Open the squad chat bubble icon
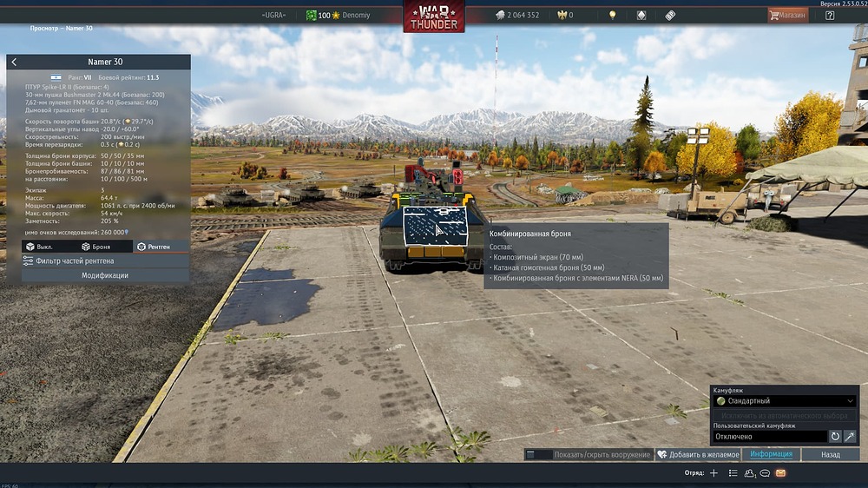This screenshot has width=868, height=488. pyautogui.click(x=765, y=473)
